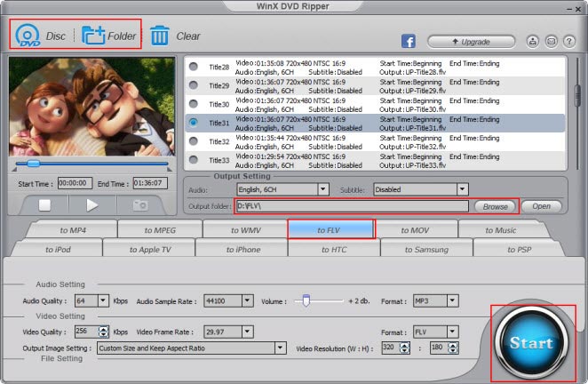Open the video Format FLV dropdown
The image size is (588, 384).
tap(453, 332)
